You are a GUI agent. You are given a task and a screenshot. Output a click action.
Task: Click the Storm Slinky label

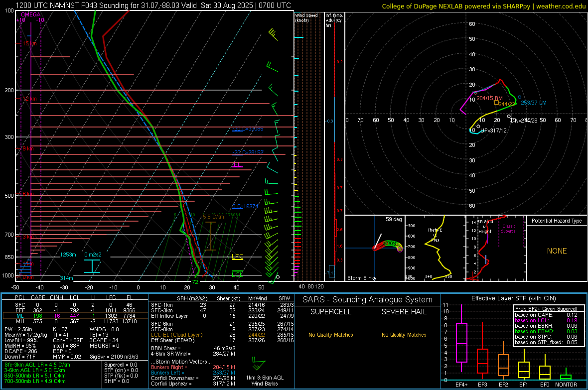361,278
